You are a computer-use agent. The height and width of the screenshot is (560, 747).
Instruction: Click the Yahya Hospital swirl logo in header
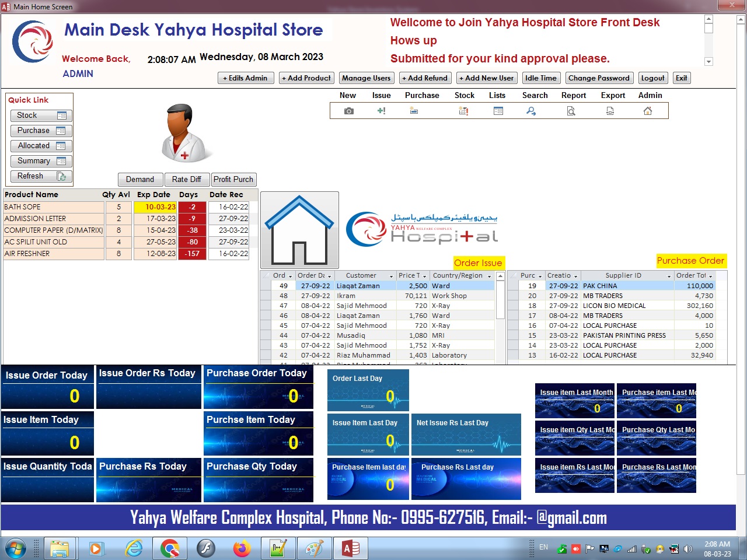[x=33, y=41]
